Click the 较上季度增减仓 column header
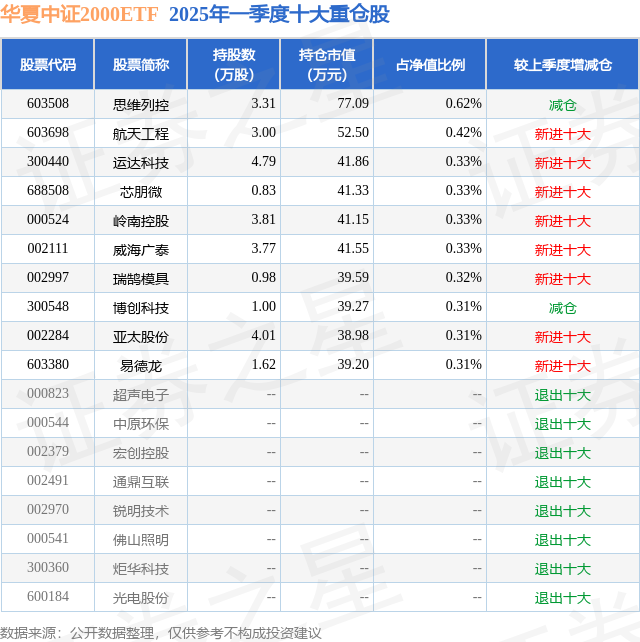The height and width of the screenshot is (642, 640). click(563, 64)
